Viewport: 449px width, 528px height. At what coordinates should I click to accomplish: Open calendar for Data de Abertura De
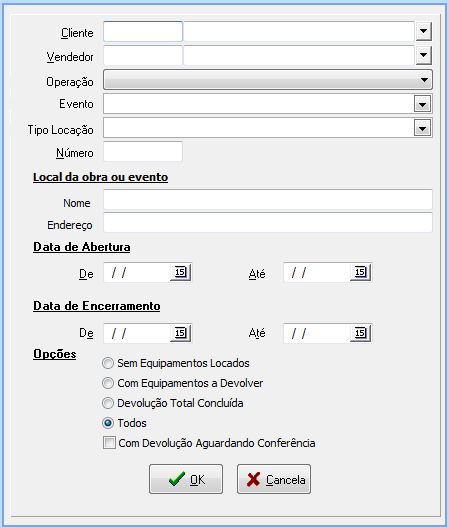[x=181, y=272]
